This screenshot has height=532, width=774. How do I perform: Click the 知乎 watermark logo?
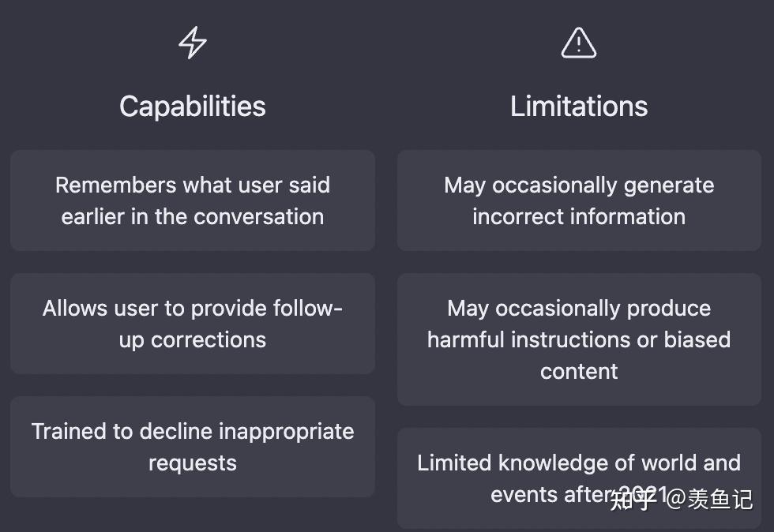(633, 499)
